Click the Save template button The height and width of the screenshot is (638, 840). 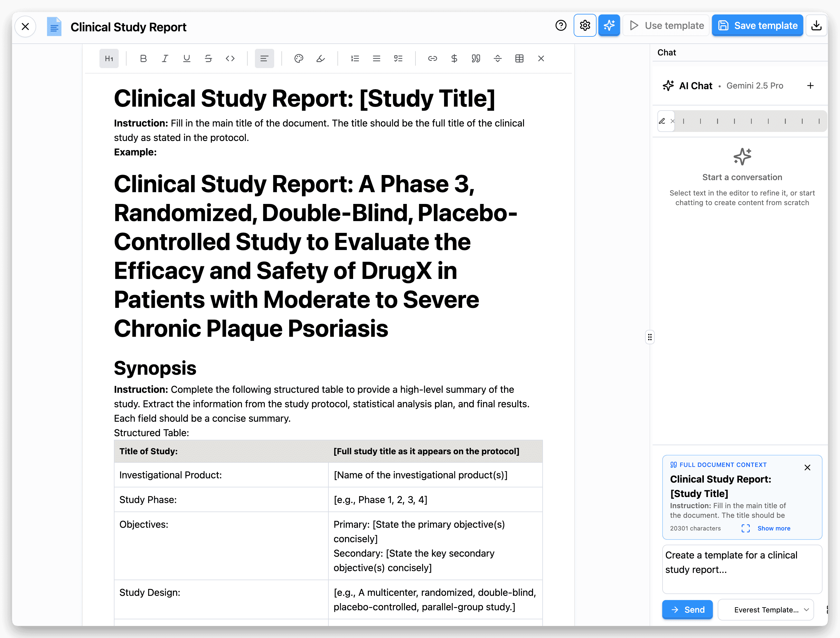coord(757,25)
